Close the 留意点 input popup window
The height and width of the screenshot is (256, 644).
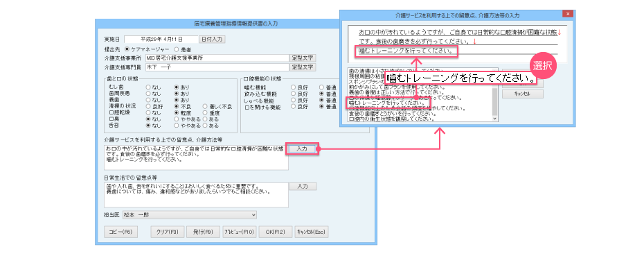click(568, 14)
